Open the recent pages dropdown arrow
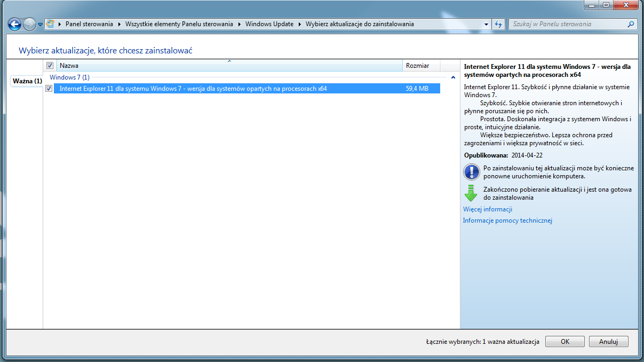The height and width of the screenshot is (362, 644). [x=40, y=25]
